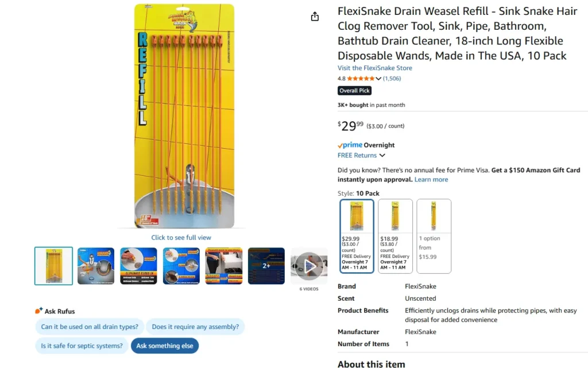Click the Overall Pick badge
Viewport: 588px width, 368px height.
(354, 90)
